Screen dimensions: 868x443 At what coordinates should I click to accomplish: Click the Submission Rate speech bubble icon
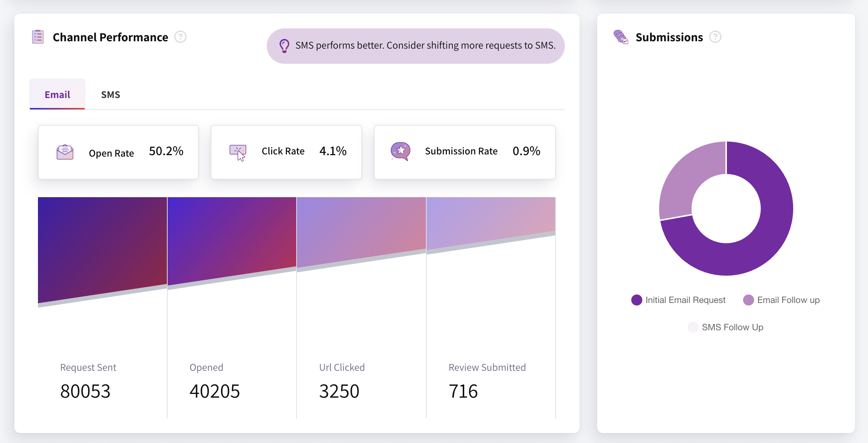401,151
